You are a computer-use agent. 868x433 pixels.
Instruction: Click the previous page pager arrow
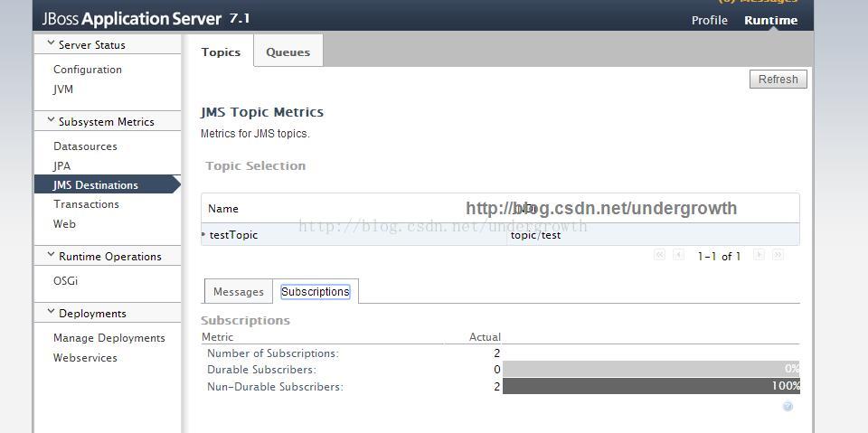pyautogui.click(x=679, y=255)
